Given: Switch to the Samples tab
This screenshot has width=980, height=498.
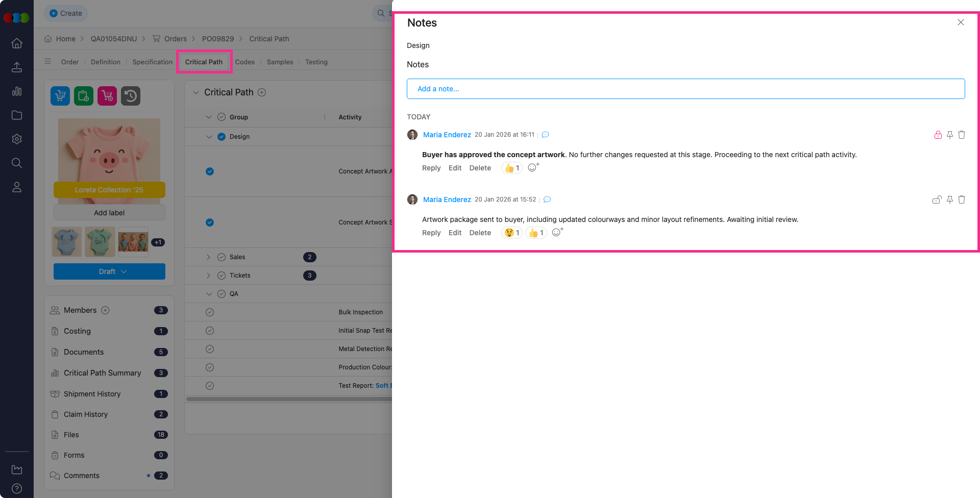Looking at the screenshot, I should tap(280, 62).
